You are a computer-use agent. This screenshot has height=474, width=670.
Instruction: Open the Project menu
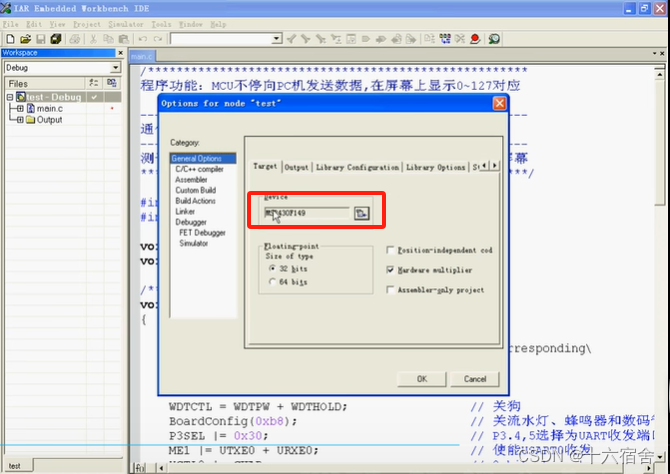[x=87, y=24]
